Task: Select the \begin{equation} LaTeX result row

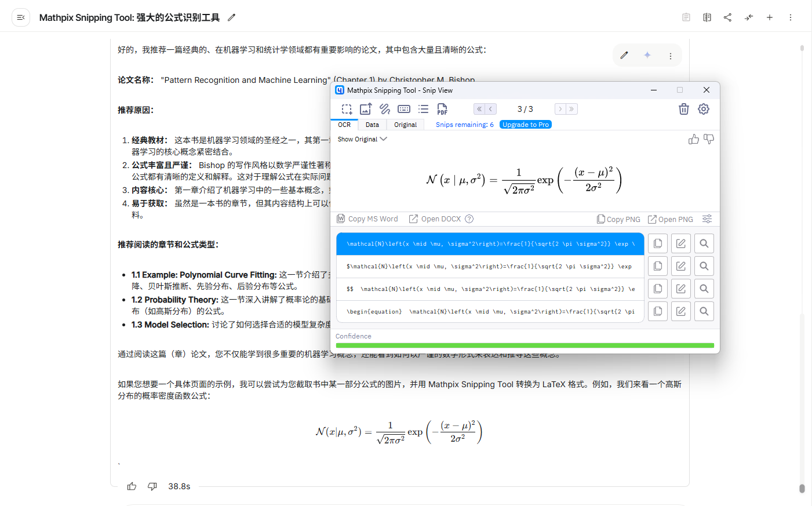Action: tap(490, 312)
